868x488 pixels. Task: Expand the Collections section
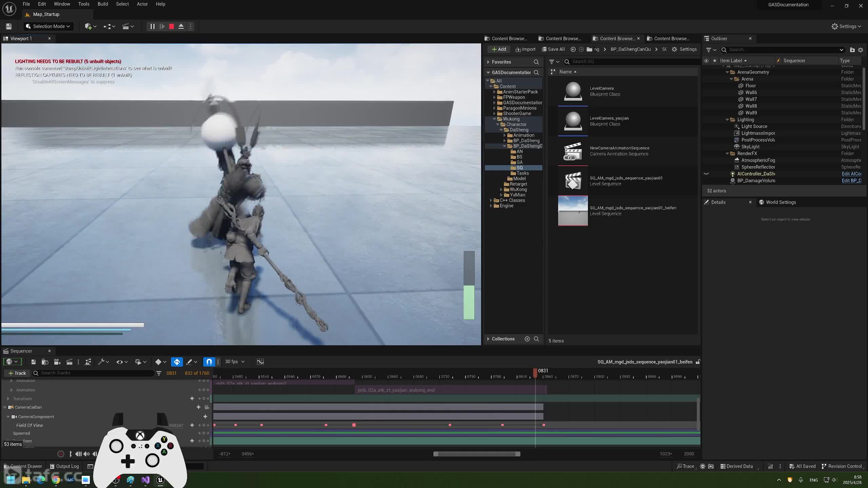(488, 339)
